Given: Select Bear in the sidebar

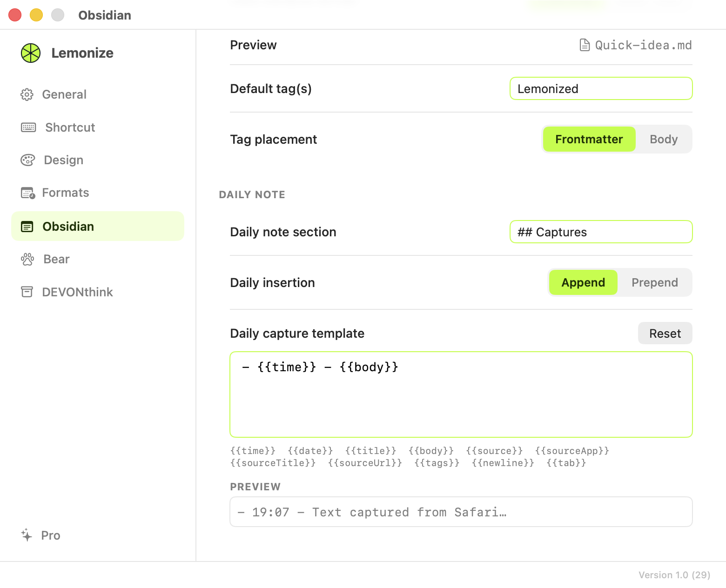Looking at the screenshot, I should click(98, 259).
